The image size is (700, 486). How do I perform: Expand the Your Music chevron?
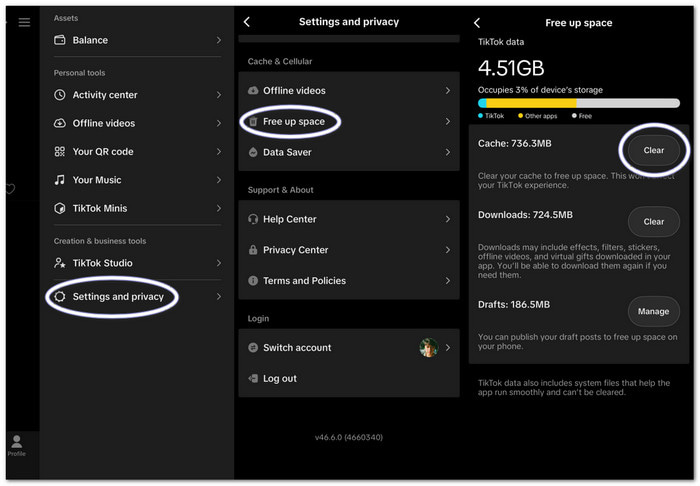pos(219,180)
